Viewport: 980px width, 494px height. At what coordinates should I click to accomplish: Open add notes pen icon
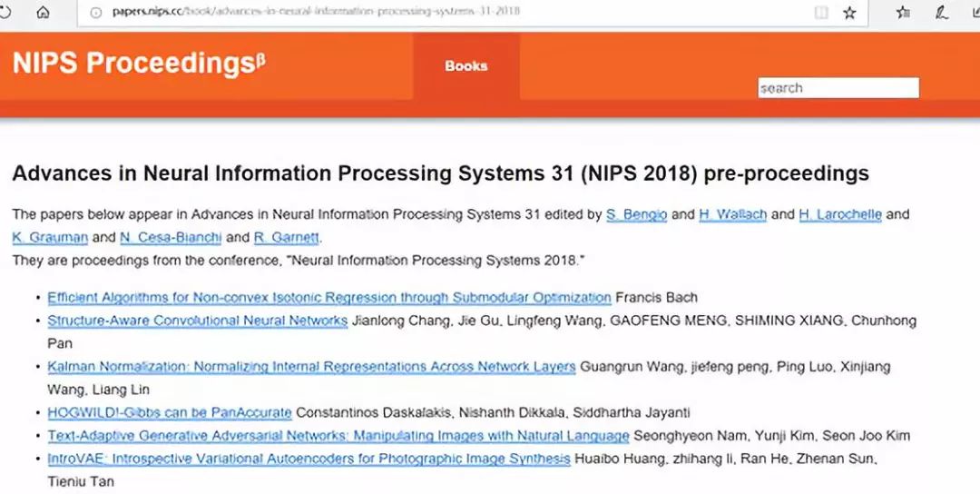tap(941, 12)
